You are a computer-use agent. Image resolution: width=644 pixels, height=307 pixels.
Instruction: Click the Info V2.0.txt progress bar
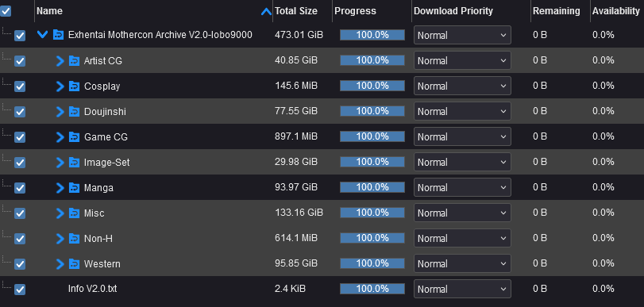pos(372,289)
